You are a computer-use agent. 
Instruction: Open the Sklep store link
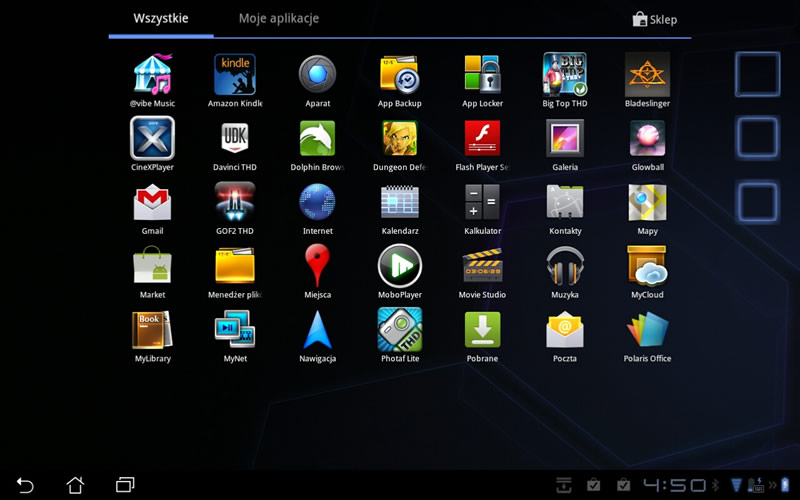655,19
